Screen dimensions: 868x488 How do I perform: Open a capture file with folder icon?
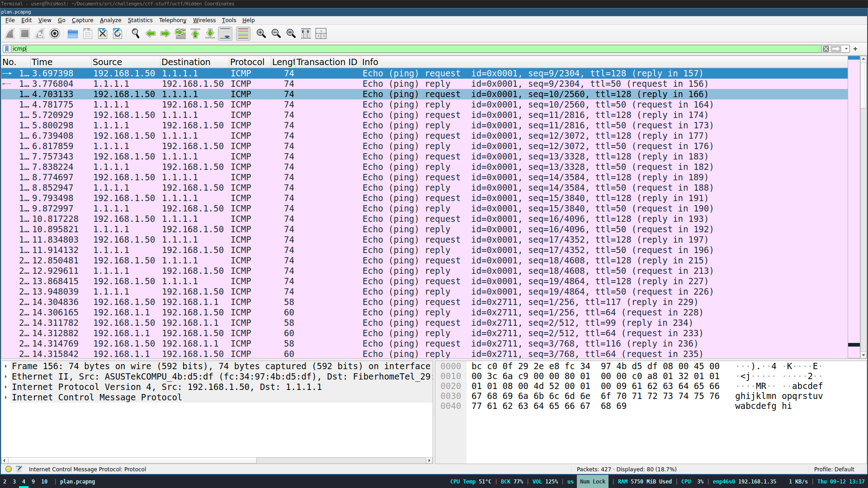point(73,33)
